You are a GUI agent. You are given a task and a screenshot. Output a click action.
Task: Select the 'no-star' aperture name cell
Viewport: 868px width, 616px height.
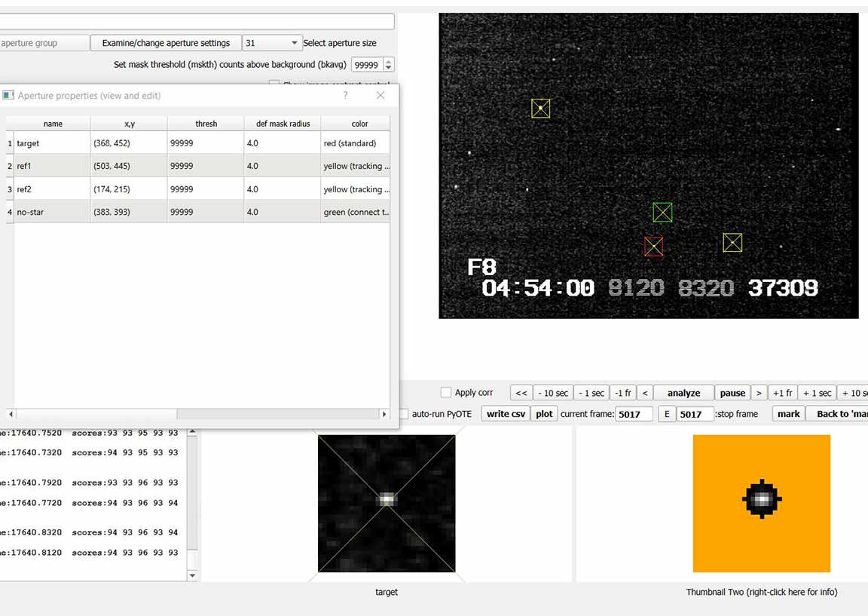pyautogui.click(x=53, y=212)
